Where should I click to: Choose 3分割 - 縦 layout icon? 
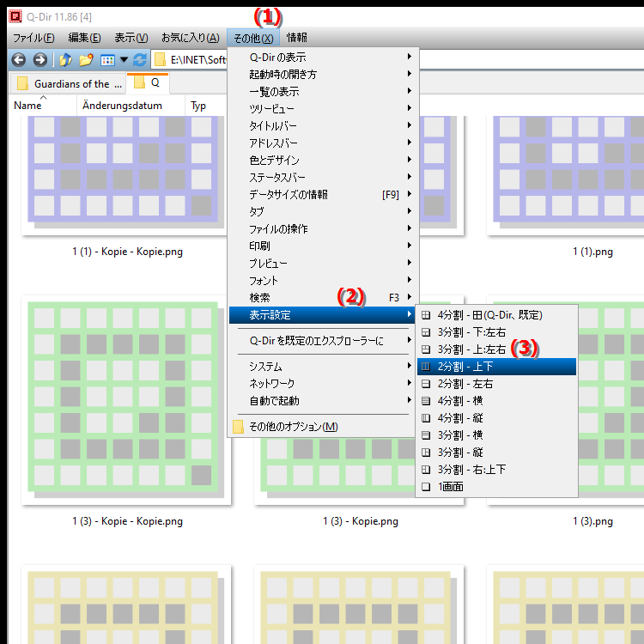coord(426,453)
